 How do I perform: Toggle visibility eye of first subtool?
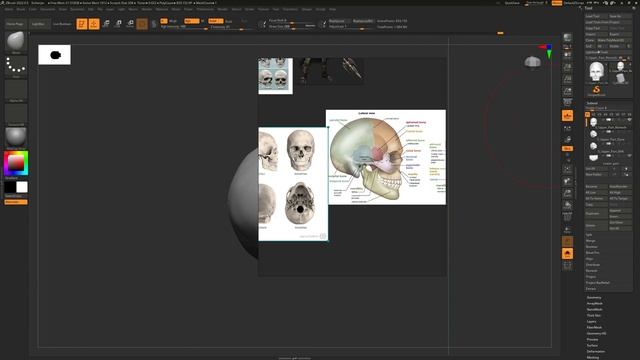click(x=629, y=120)
